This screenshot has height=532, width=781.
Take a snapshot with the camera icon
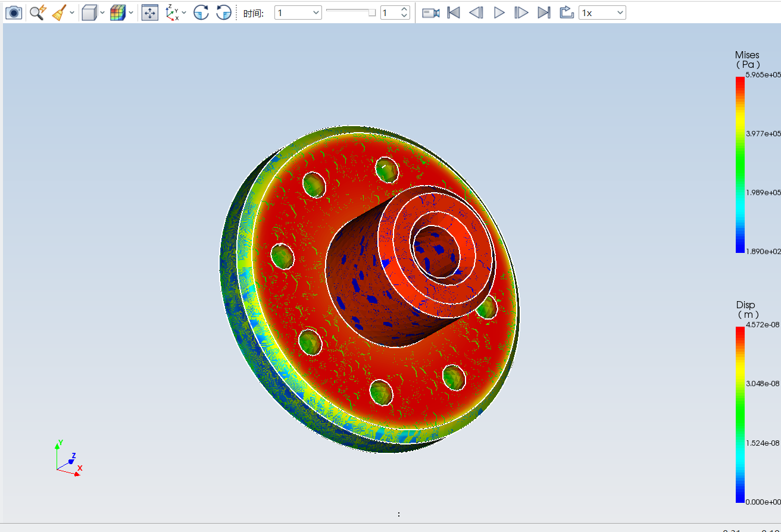[x=13, y=12]
